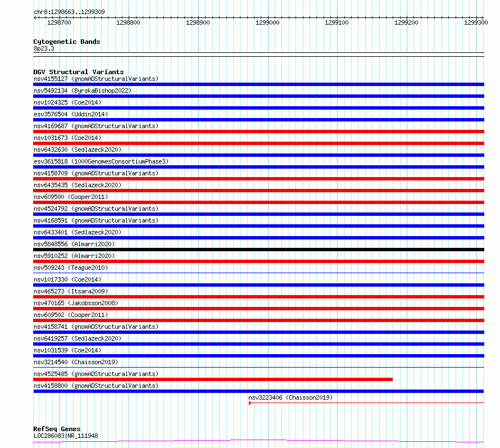Click the 1298900 ruler position
This screenshot has height=448, width=500.
198,22
